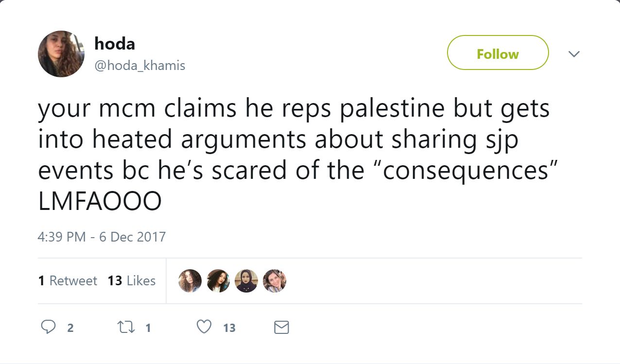Like the tweet with the heart icon

pyautogui.click(x=204, y=328)
